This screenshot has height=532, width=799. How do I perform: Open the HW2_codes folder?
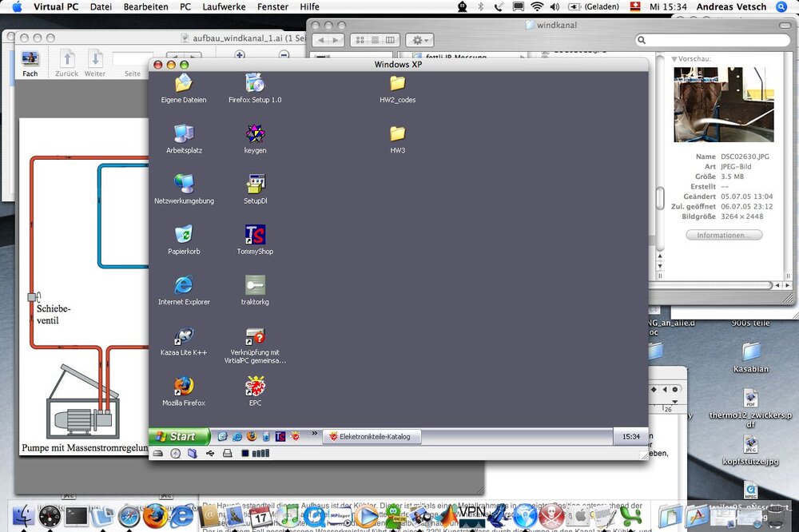point(397,88)
